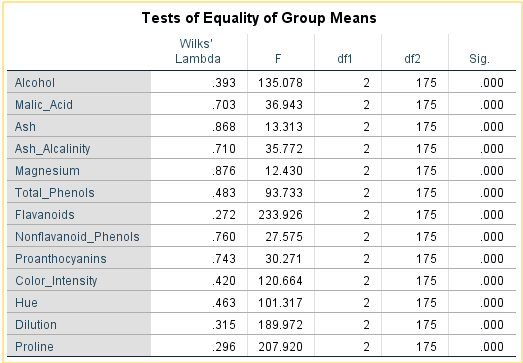The width and height of the screenshot is (523, 363).
Task: Select the F column header
Action: point(278,59)
